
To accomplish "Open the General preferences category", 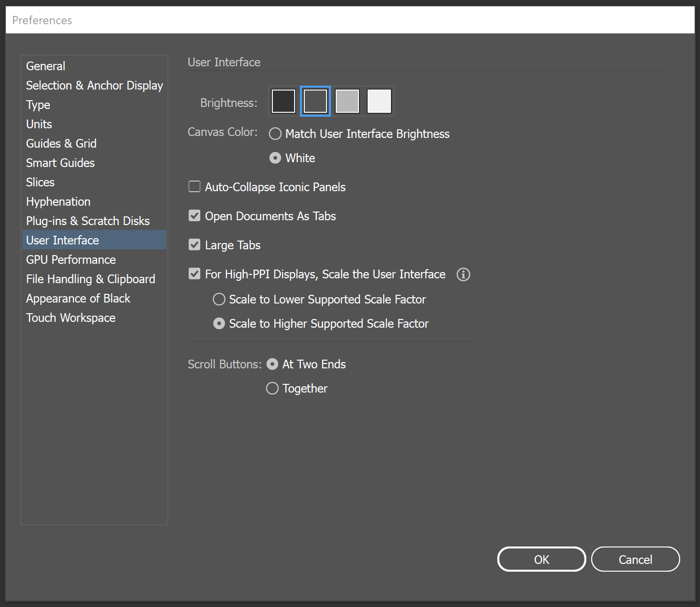I will 45,66.
